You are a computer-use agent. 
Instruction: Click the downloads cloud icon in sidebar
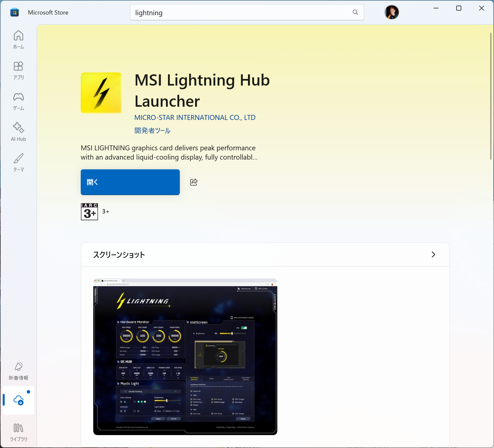(x=18, y=400)
